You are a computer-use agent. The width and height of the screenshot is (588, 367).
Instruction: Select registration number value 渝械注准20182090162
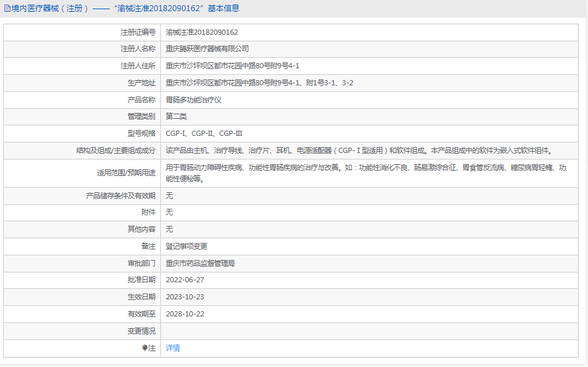[202, 32]
